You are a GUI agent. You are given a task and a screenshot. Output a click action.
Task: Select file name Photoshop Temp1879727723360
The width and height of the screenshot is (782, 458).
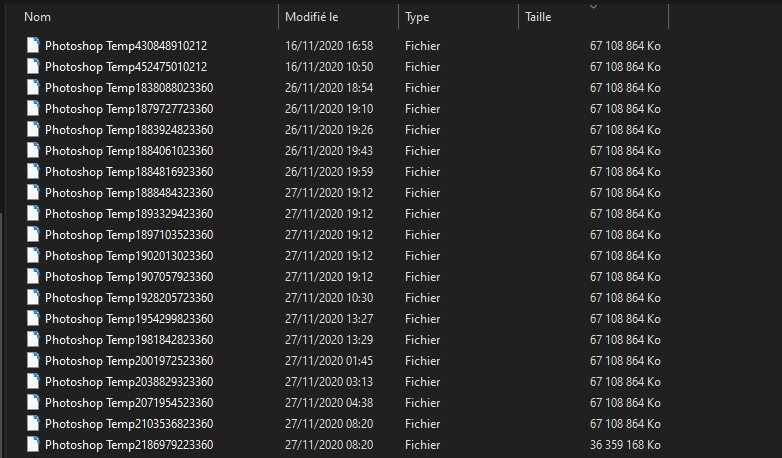pos(129,109)
